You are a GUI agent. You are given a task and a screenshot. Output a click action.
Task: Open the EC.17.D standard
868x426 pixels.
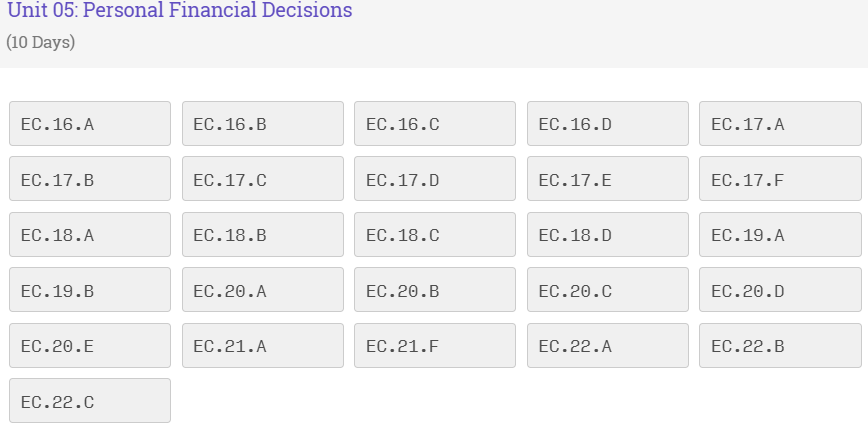pos(435,180)
